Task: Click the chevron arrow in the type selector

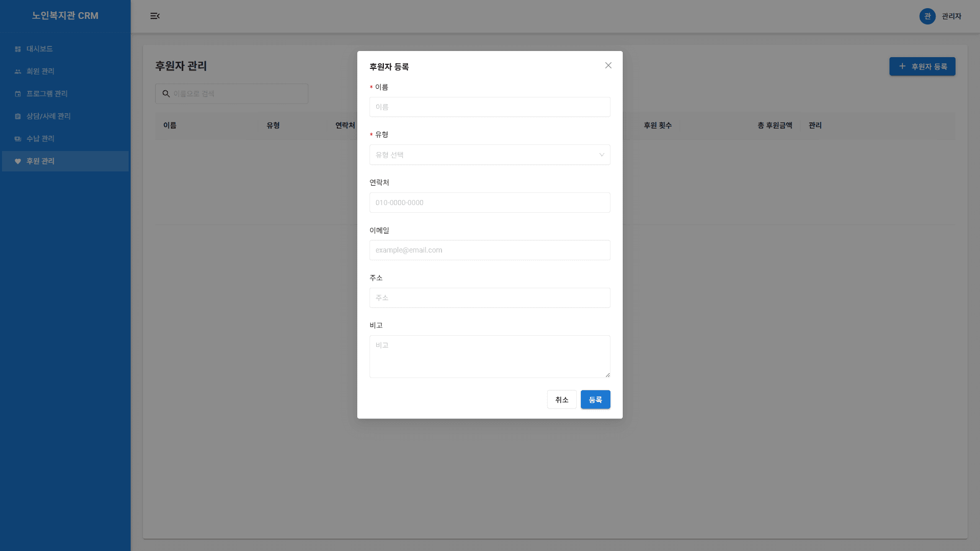Action: [602, 155]
